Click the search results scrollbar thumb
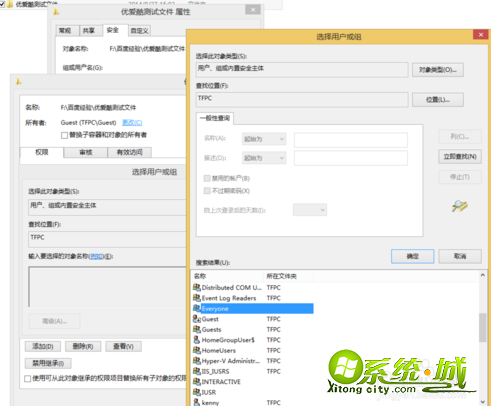This screenshot has width=491, height=406. point(482,327)
